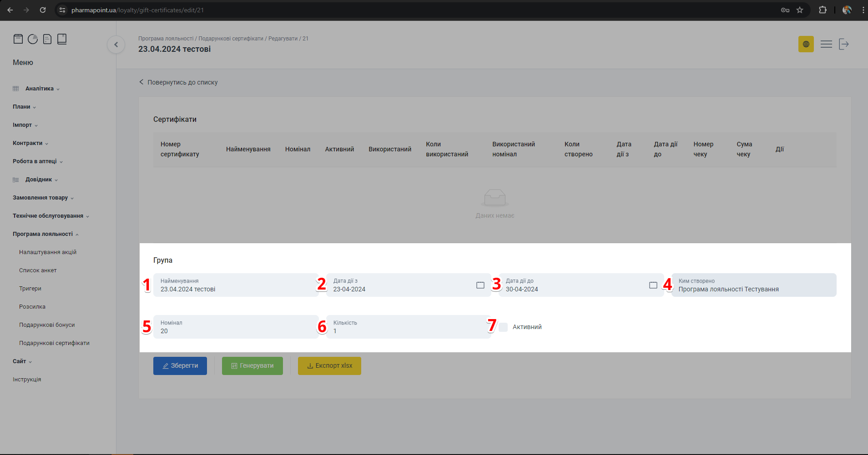Bookmark this page with the star icon
Image resolution: width=868 pixels, height=455 pixels.
click(800, 10)
